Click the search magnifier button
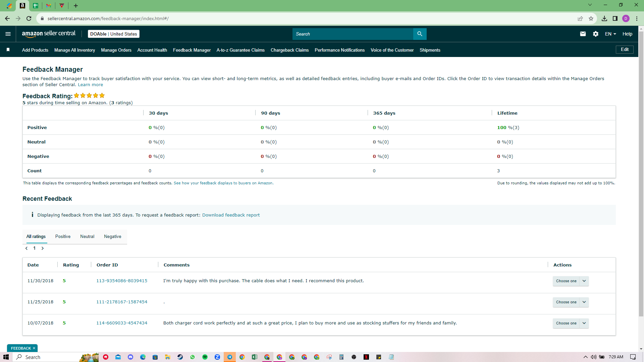This screenshot has width=644, height=362. coord(420,34)
